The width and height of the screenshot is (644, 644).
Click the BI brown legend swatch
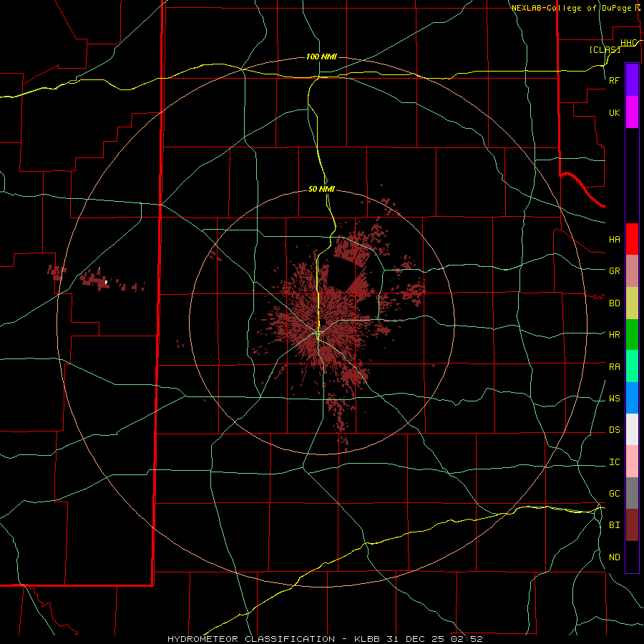click(632, 525)
